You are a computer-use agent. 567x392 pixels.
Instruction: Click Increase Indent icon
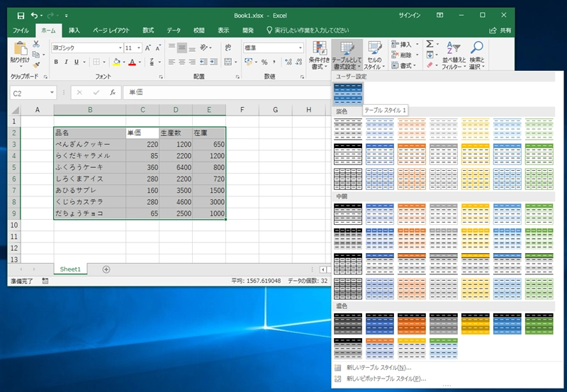click(x=214, y=62)
